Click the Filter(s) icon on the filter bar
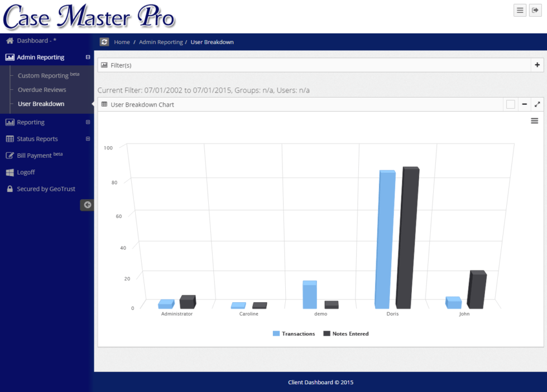547x392 pixels. click(105, 65)
